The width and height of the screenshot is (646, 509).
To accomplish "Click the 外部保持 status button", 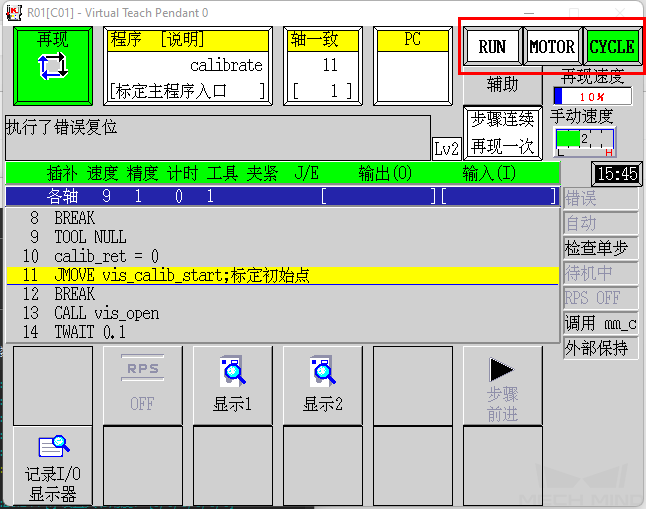I will tap(601, 348).
